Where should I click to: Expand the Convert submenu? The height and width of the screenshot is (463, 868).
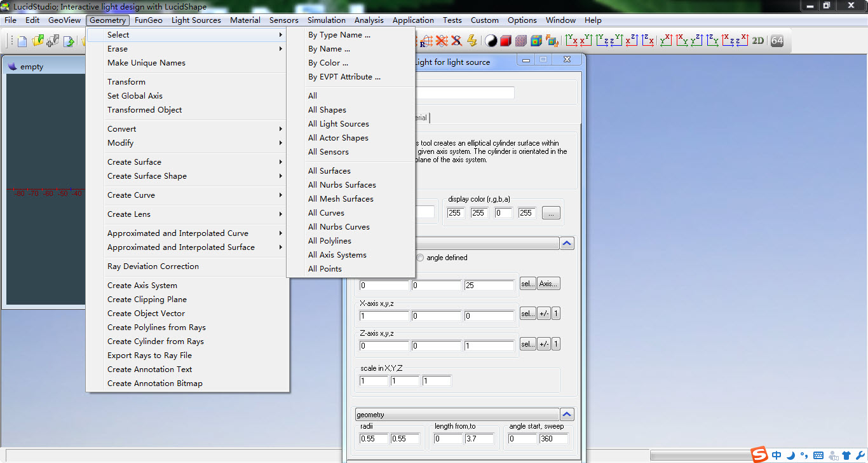click(281, 129)
